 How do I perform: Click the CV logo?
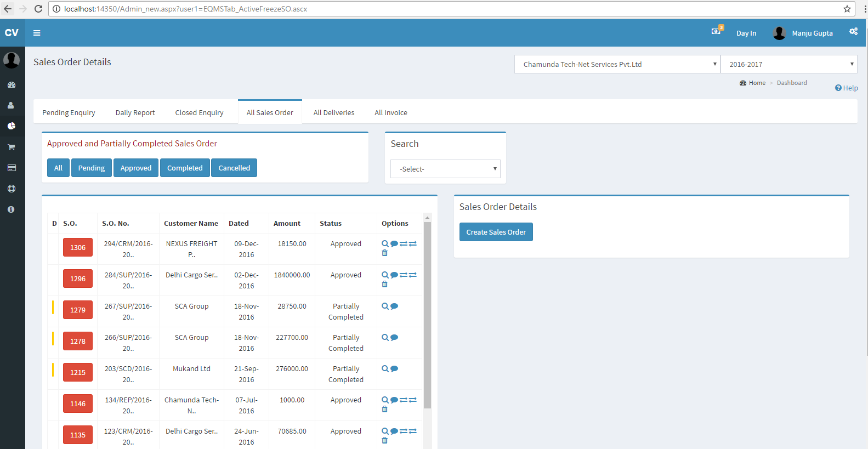click(12, 33)
